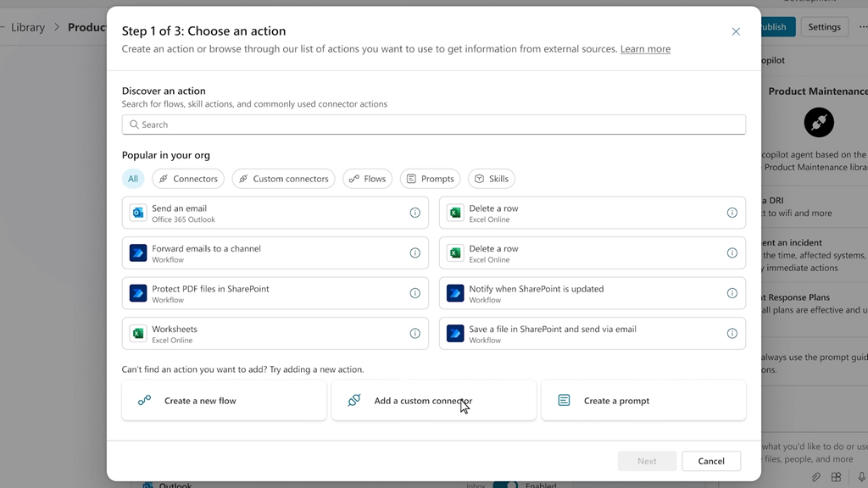Image resolution: width=868 pixels, height=488 pixels.
Task: Show only Prompts actions
Action: point(431,179)
